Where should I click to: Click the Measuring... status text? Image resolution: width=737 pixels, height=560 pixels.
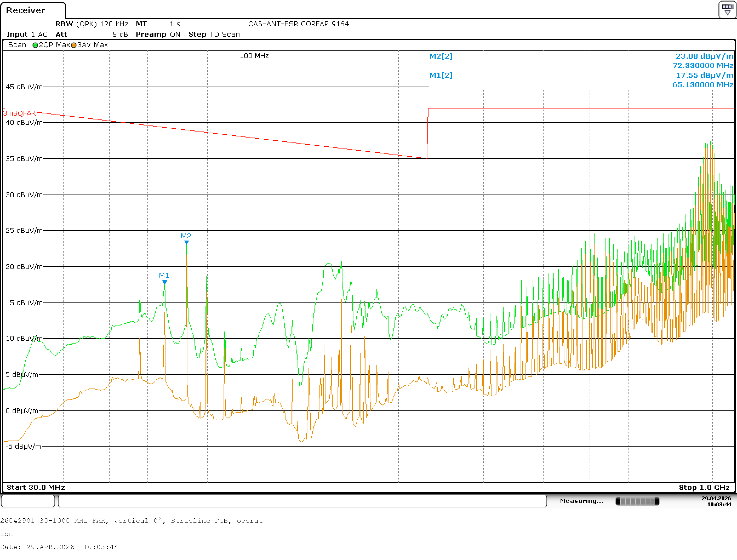coord(582,501)
